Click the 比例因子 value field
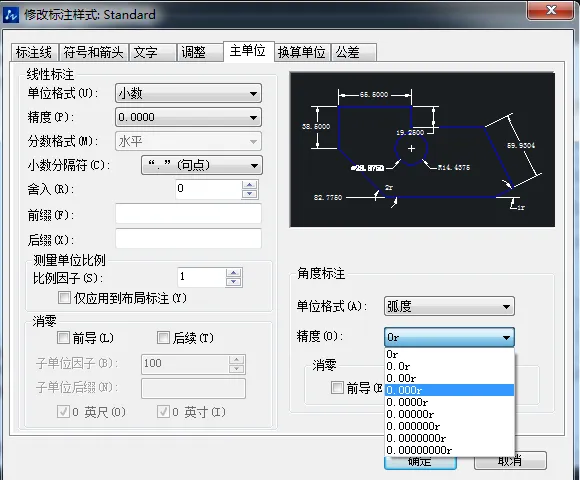The image size is (580, 480). tap(201, 277)
